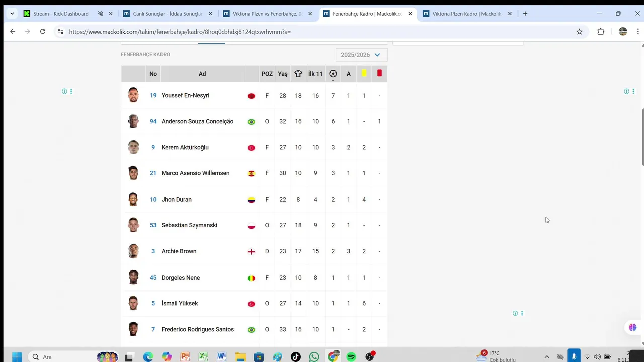
Task: Sort by matches played shirt icon column
Action: (298, 74)
